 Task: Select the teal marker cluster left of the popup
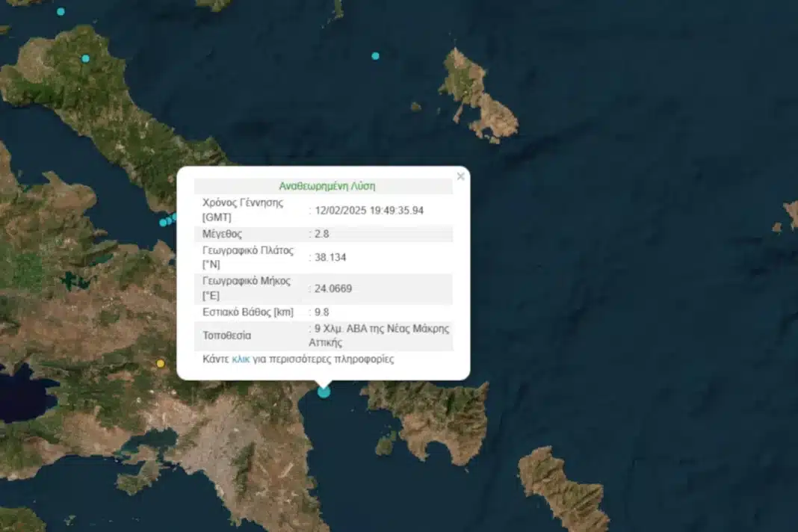pos(169,220)
